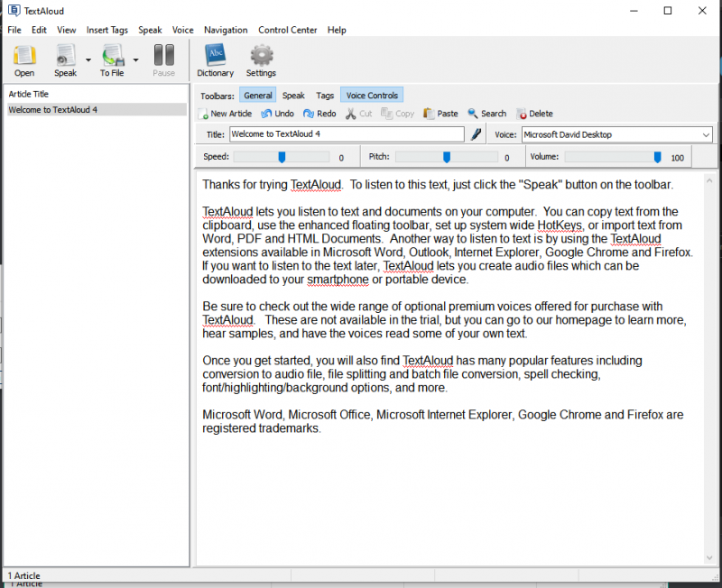The image size is (722, 588).
Task: Open the Control Center menu
Action: [288, 30]
